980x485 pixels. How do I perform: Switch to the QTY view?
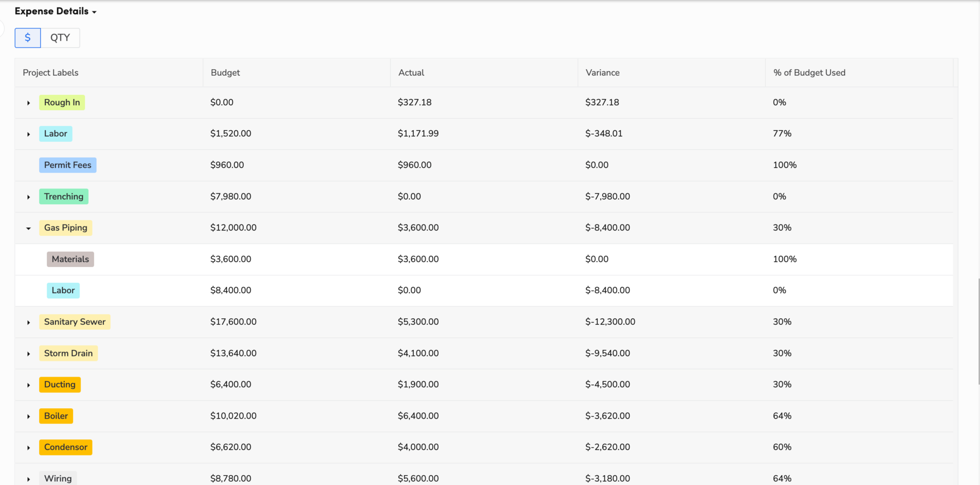(60, 38)
